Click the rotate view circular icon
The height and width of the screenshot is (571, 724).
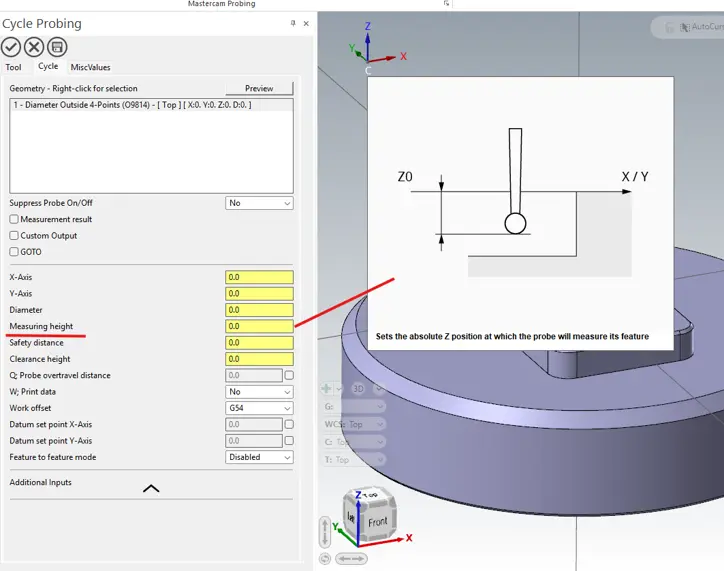pyautogui.click(x=325, y=559)
